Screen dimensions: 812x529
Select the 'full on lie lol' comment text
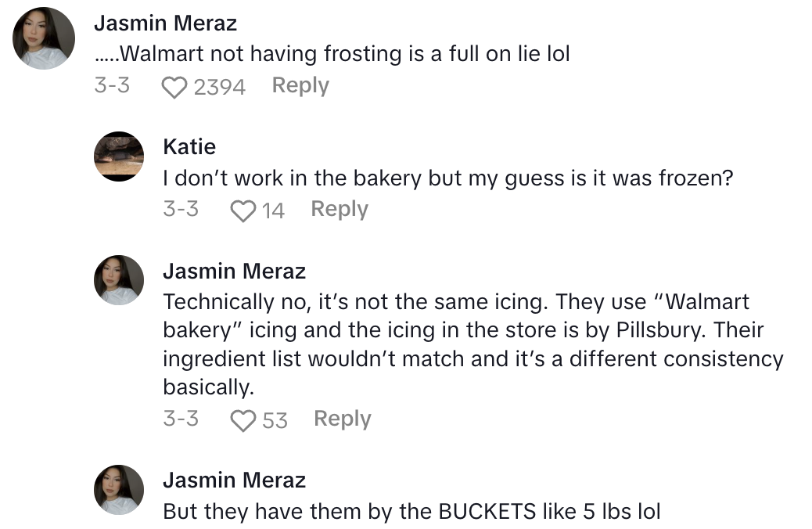pos(332,55)
